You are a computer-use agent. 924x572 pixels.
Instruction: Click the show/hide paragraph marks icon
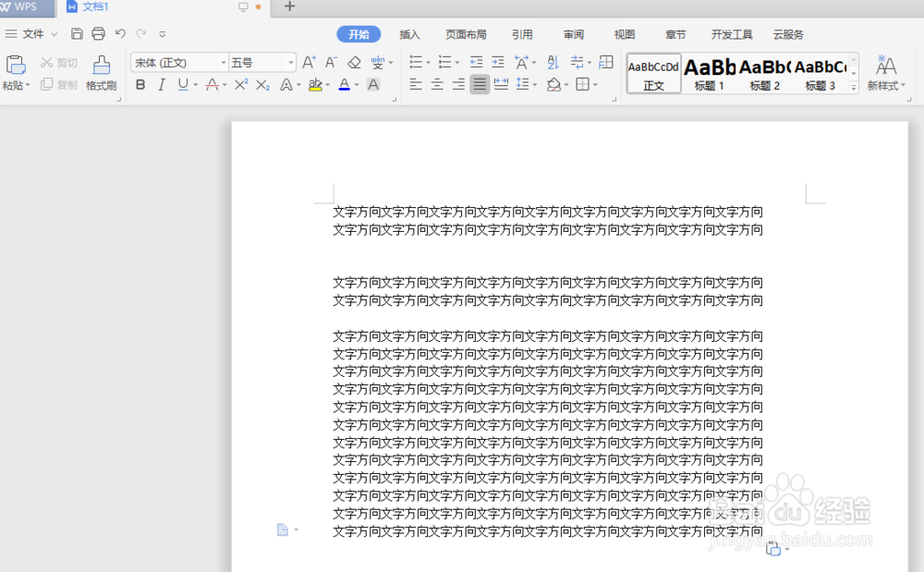coord(577,62)
